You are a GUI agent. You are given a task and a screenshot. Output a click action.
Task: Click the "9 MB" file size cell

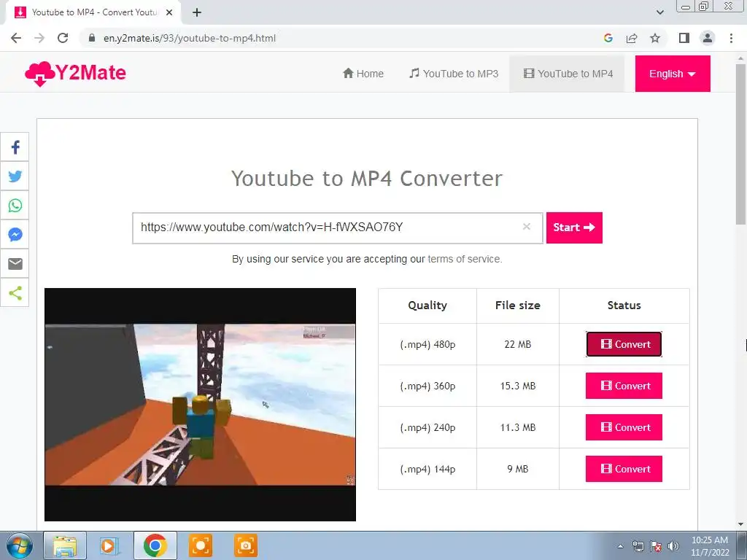pos(518,469)
